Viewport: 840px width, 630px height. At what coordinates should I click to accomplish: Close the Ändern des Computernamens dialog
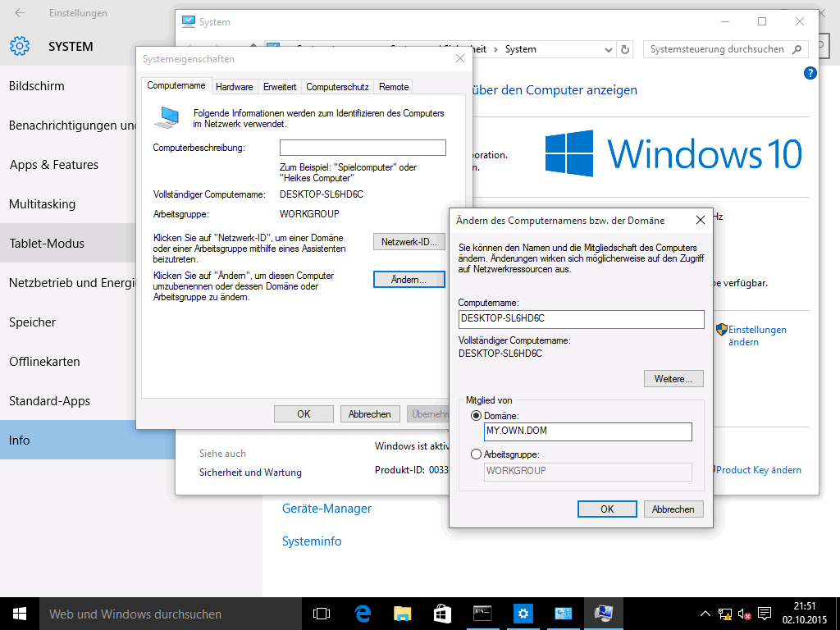pos(701,220)
